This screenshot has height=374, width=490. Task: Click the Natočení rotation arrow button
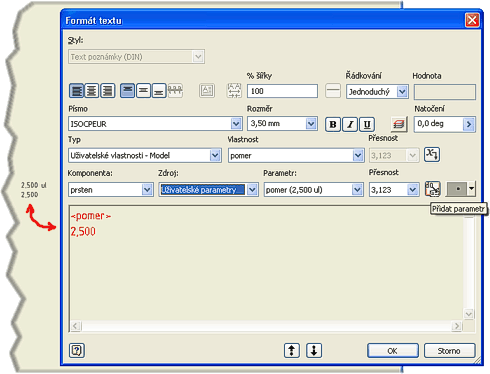pyautogui.click(x=469, y=124)
